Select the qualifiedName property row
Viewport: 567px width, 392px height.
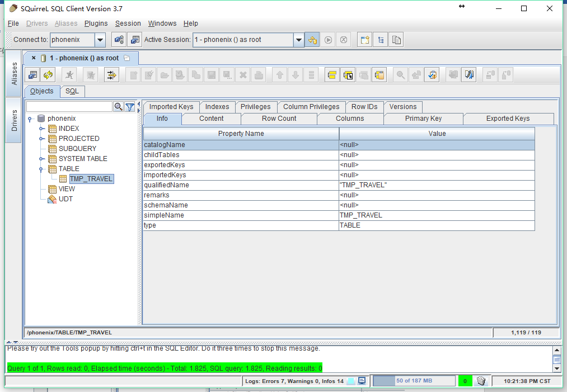click(x=339, y=185)
